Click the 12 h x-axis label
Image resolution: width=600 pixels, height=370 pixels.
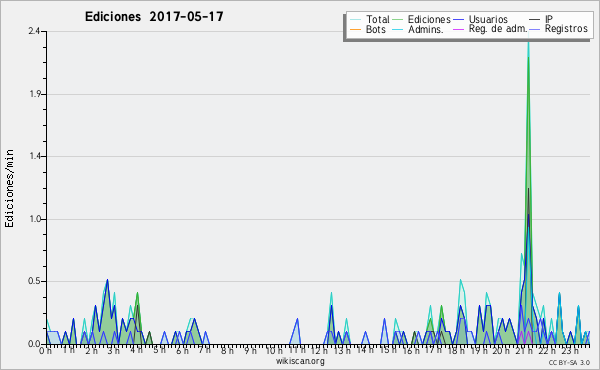tap(320, 351)
